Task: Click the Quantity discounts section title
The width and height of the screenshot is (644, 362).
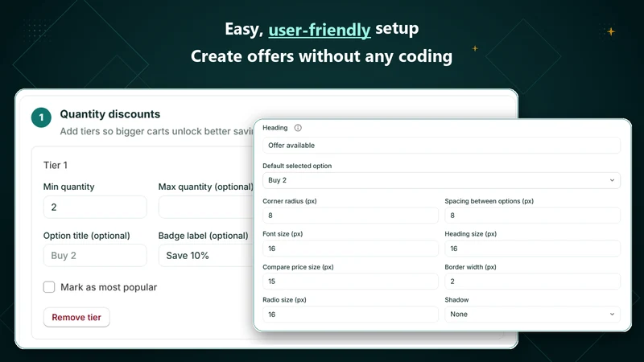Action: 110,114
